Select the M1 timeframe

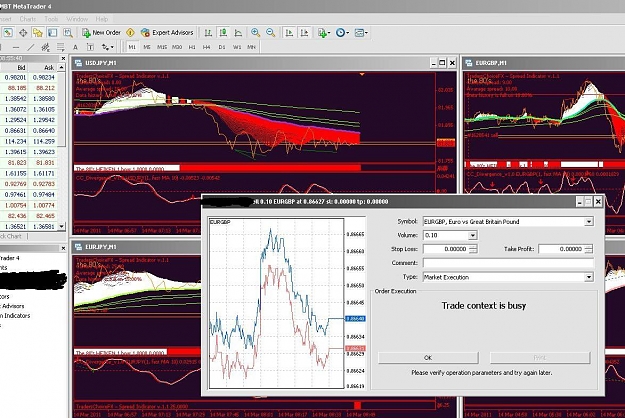tap(132, 47)
